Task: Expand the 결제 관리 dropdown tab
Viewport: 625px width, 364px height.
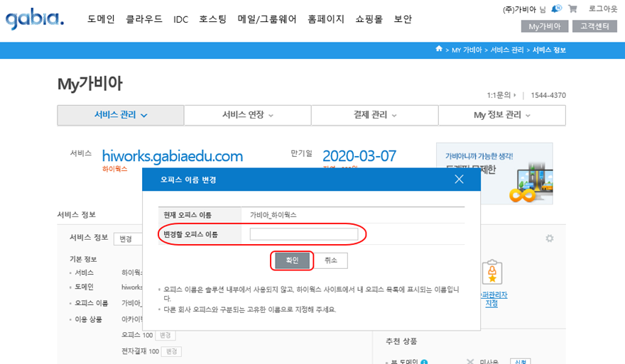Action: (375, 115)
